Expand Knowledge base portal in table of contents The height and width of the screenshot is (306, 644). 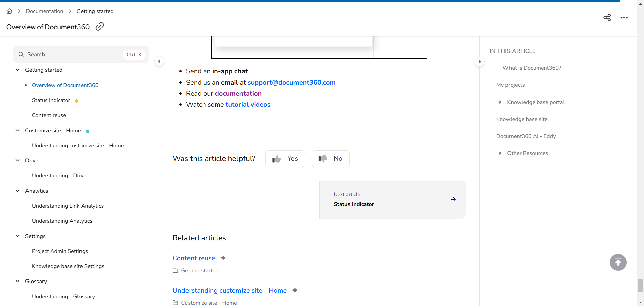tap(500, 102)
